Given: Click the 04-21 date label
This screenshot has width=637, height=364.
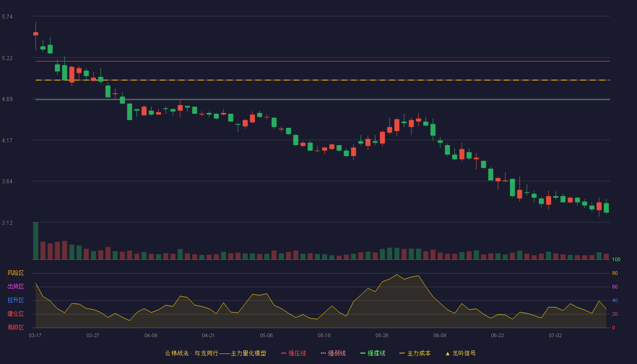Looking at the screenshot, I should click(x=208, y=335).
